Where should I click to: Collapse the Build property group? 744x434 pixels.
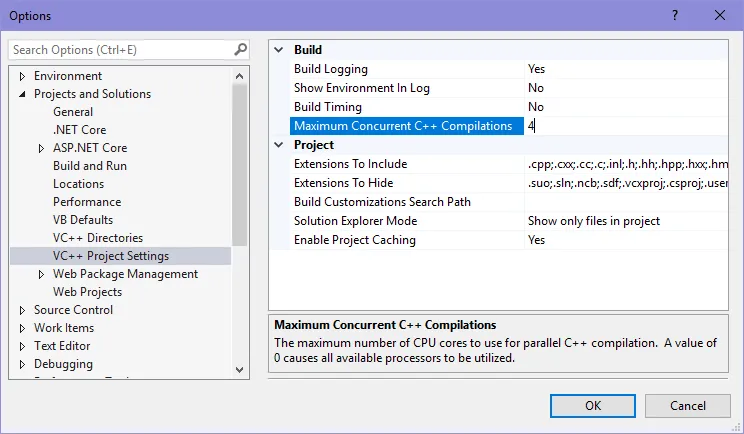coord(279,50)
